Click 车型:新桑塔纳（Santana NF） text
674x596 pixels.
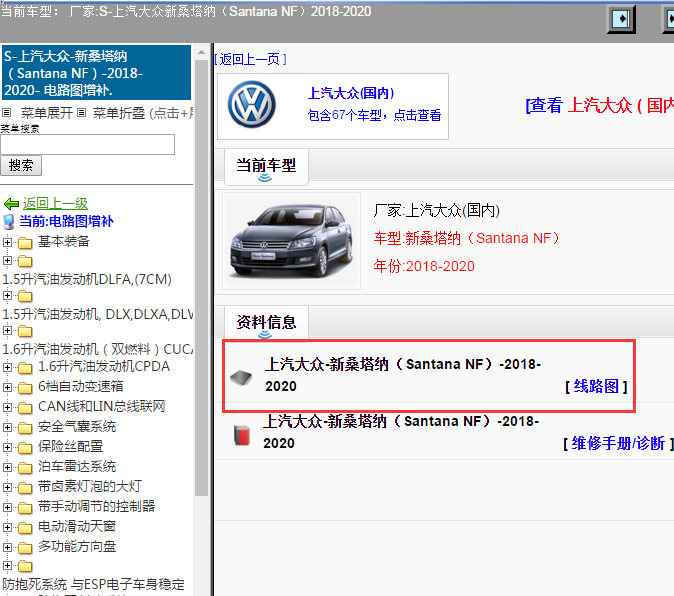click(467, 238)
